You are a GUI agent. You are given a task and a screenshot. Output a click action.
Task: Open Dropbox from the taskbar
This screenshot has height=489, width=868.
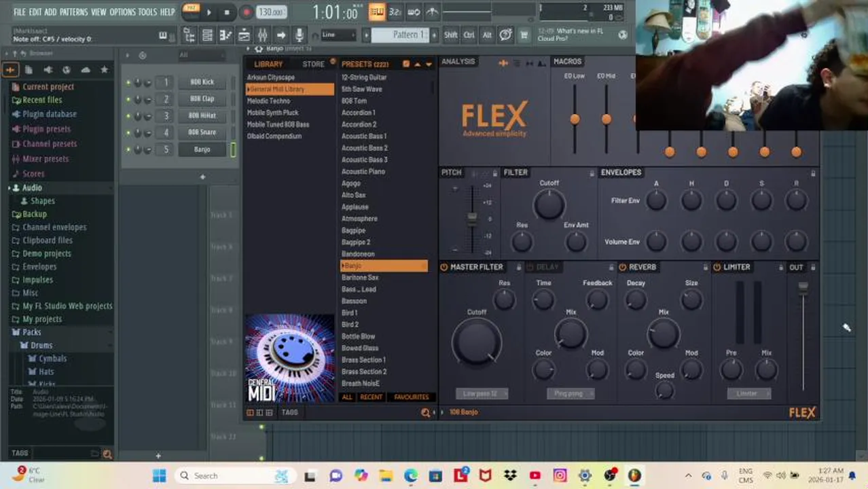(510, 475)
